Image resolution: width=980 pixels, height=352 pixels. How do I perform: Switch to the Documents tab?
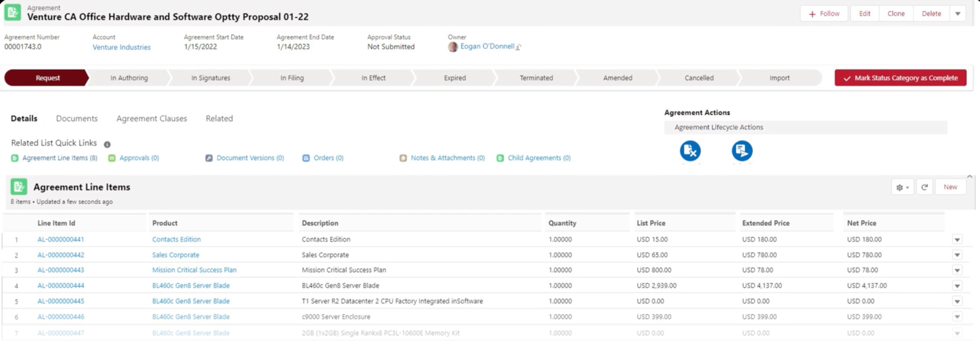tap(77, 119)
